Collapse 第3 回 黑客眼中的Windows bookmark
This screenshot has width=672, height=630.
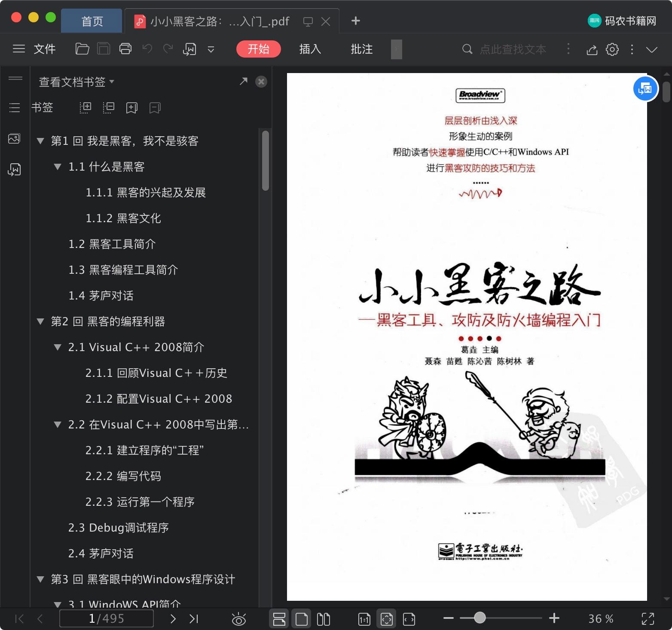40,579
